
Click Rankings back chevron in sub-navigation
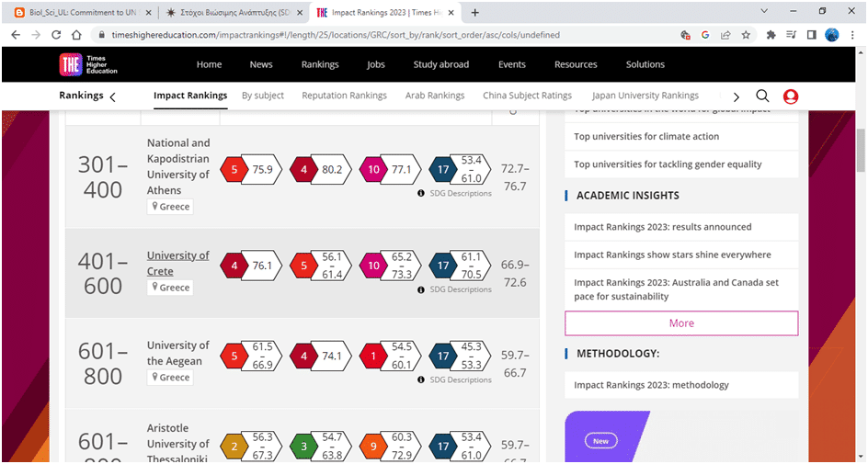tap(112, 97)
